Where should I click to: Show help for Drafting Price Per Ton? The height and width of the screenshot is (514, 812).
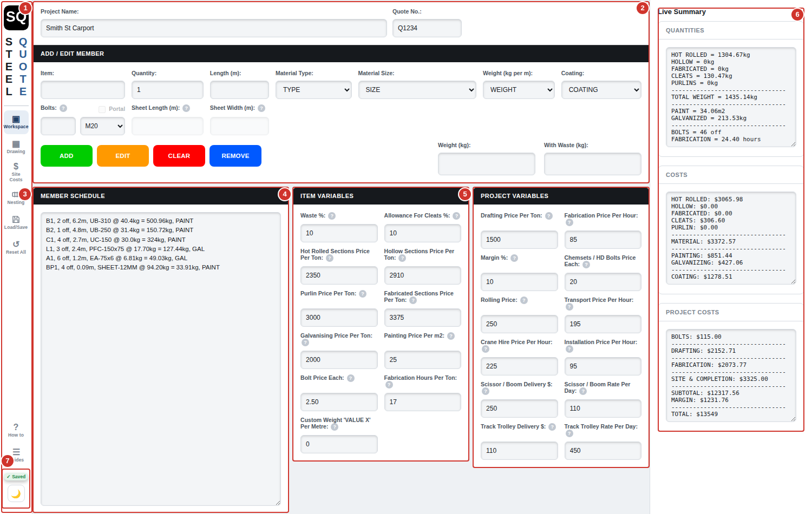(549, 216)
